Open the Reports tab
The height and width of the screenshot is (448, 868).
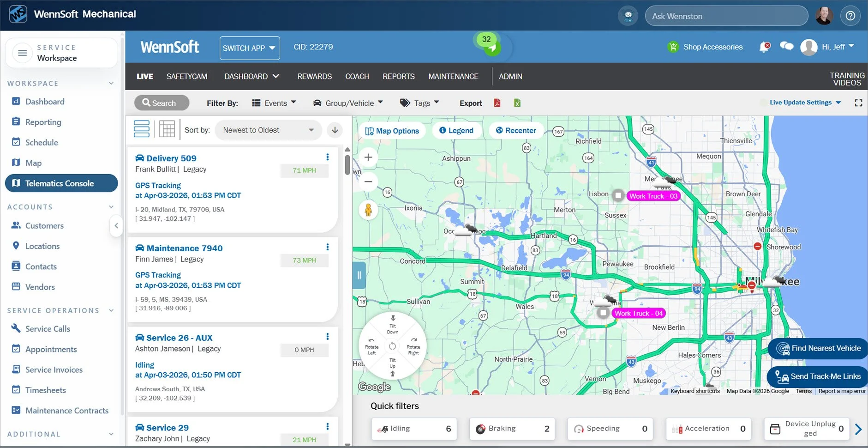point(399,76)
